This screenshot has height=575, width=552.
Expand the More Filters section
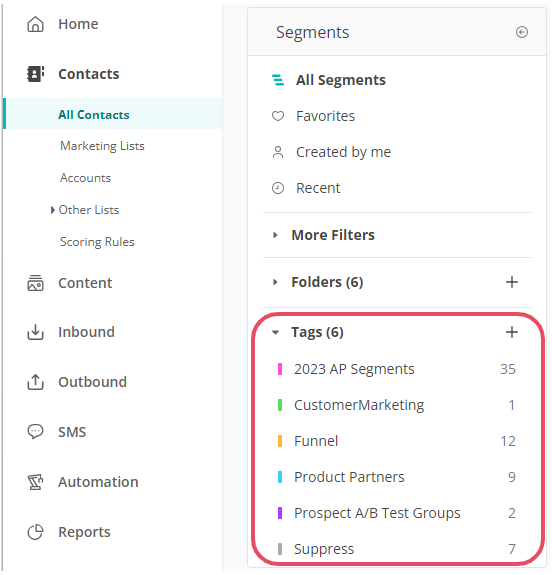tap(275, 235)
